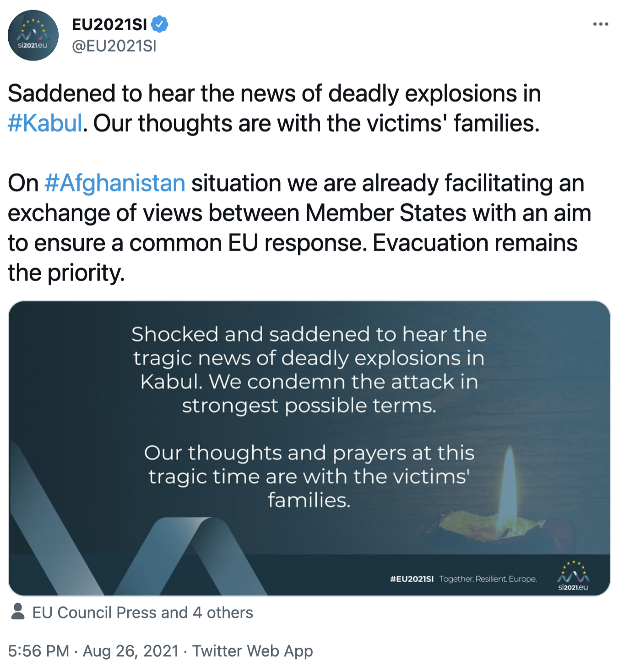Screen dimensions: 624x672
Task: Click the "Evacuation remains the priority" tweet text
Action: [475, 243]
